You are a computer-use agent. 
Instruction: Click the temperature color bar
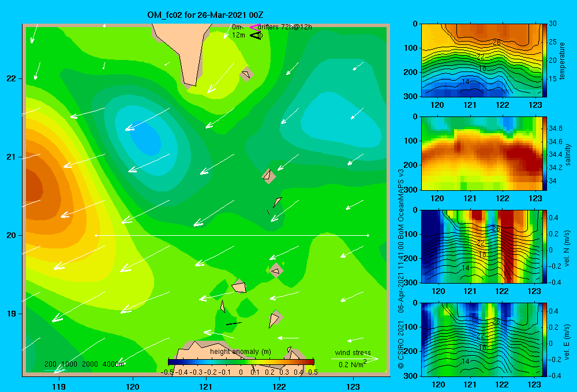click(545, 61)
